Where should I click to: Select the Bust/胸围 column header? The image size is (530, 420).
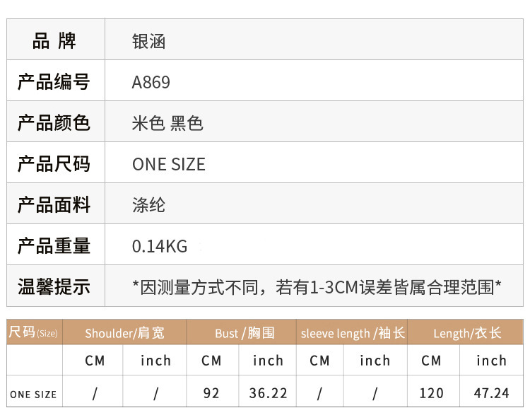245,333
